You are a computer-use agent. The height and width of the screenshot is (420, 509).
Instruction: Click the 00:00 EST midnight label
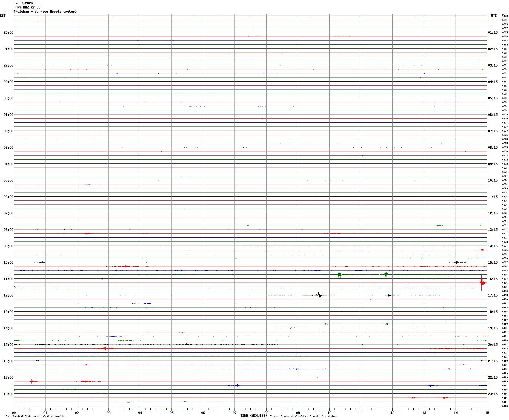[8, 98]
